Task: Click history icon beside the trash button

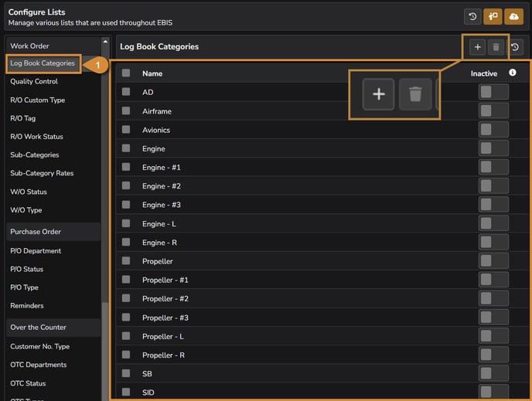Action: [x=517, y=47]
